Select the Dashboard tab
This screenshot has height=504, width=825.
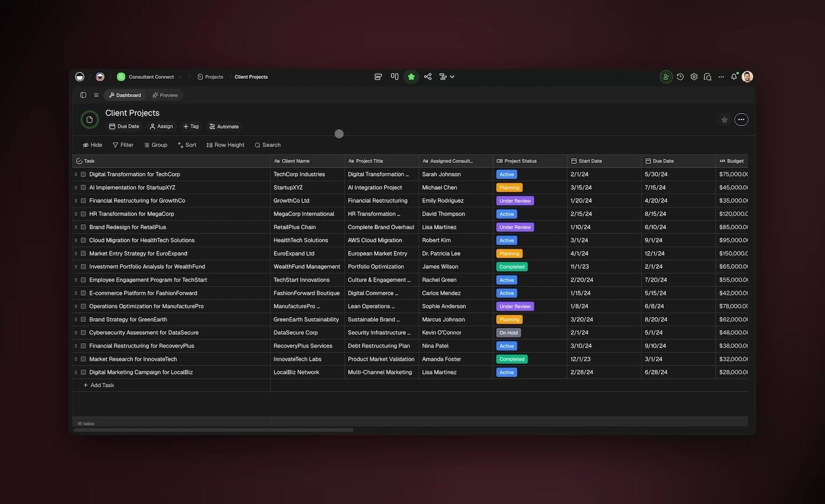(125, 95)
